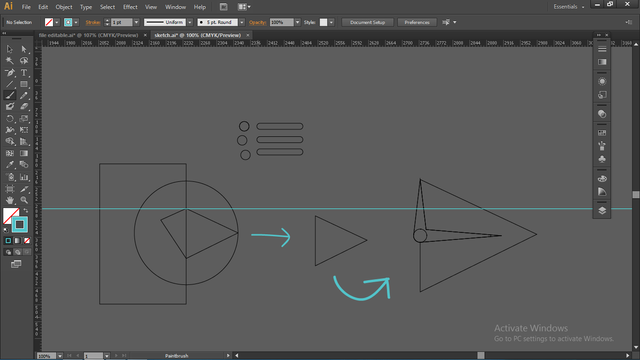Set paint mode to None
Image resolution: width=640 pixels, height=360 pixels.
pos(27,241)
